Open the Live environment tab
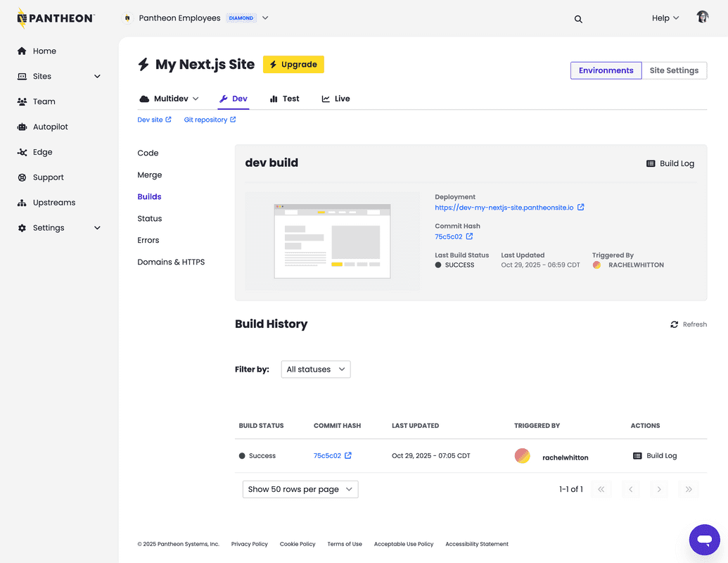 coord(336,99)
